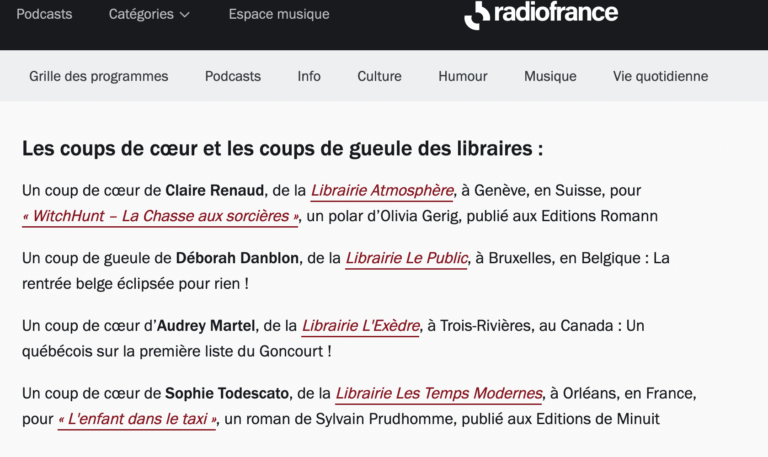
Task: Expand the Catégories dropdown
Action: (149, 14)
